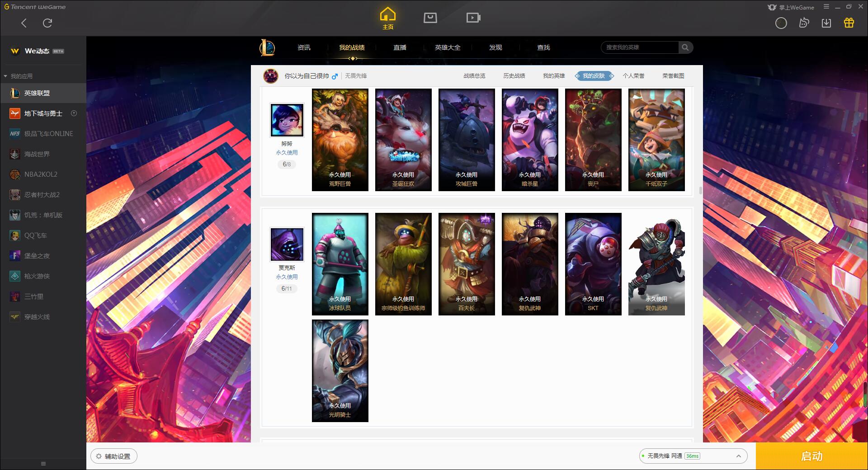Open the 主页 home icon
This screenshot has height=470, width=868.
pyautogui.click(x=388, y=19)
